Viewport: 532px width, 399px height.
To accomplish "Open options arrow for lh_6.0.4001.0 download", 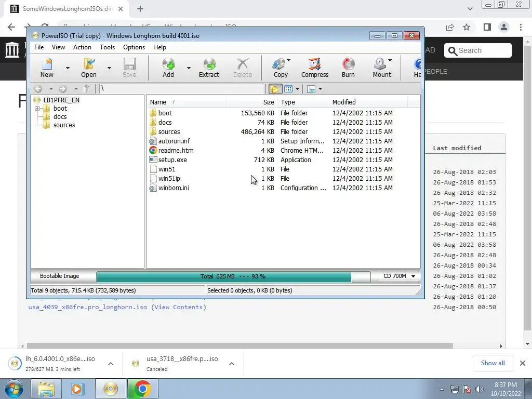I will 111,364.
